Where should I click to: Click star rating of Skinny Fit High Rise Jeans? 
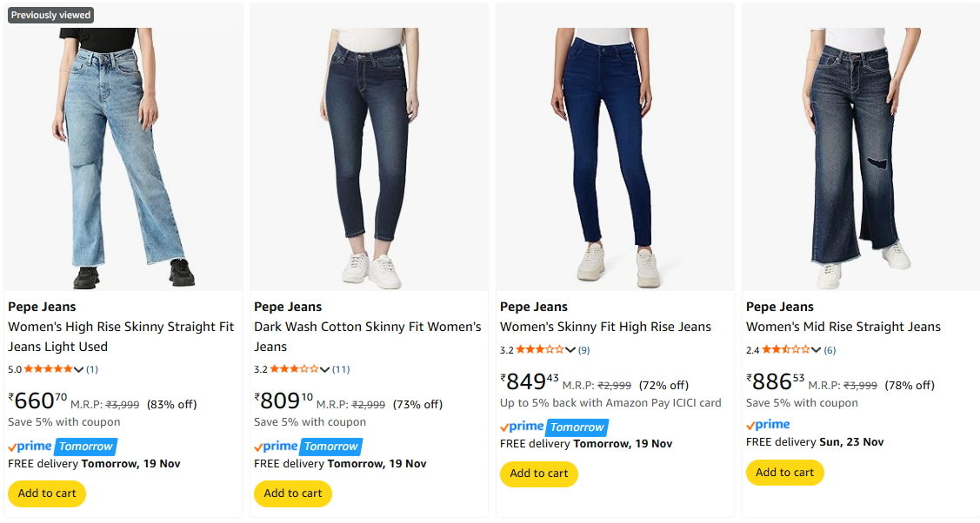click(540, 350)
